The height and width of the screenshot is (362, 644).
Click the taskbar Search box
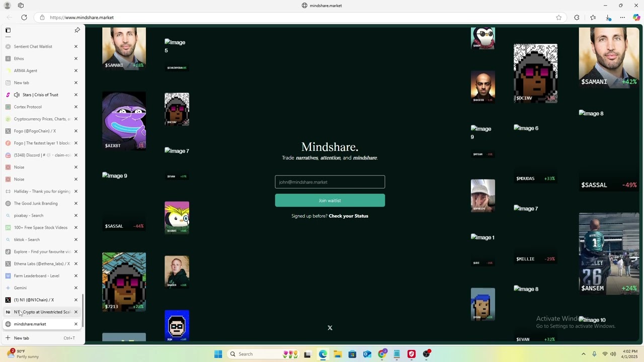point(263,354)
